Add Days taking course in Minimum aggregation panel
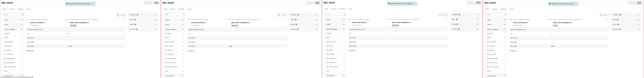Viewport: 644px width, 78px height. 344,62
